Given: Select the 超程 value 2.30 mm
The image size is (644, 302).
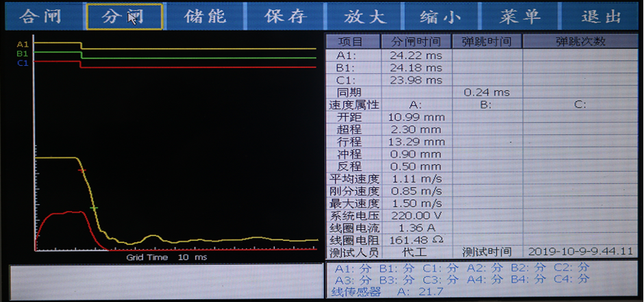Looking at the screenshot, I should click(417, 129).
